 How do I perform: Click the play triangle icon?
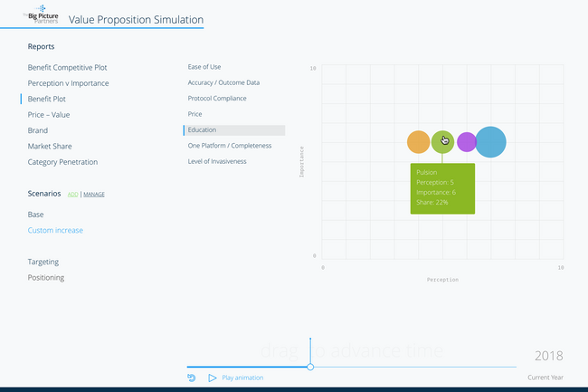[213, 378]
